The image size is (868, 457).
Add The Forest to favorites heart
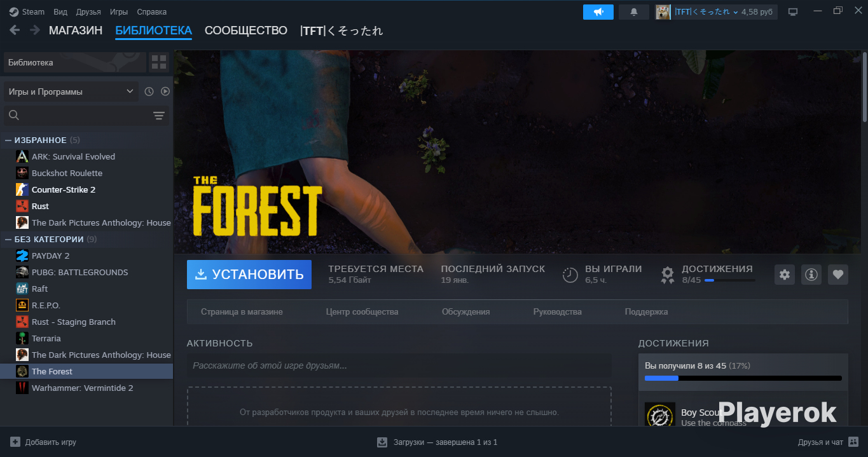point(838,275)
